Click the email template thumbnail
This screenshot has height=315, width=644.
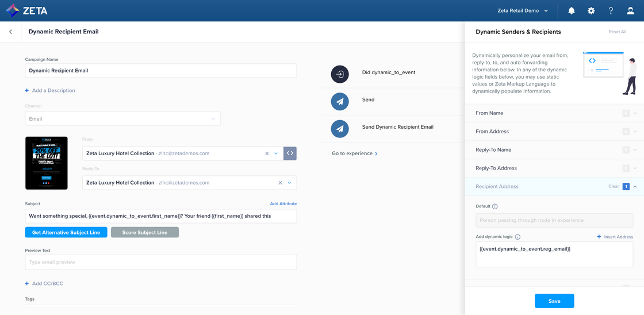47,163
